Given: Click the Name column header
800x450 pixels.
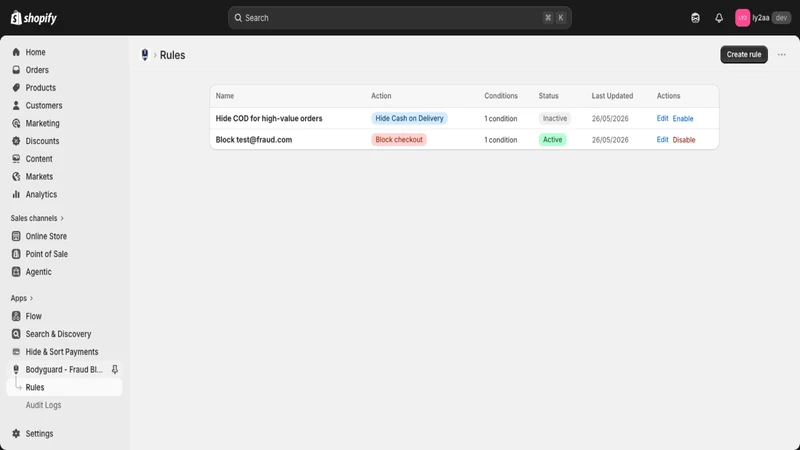Looking at the screenshot, I should pos(224,96).
